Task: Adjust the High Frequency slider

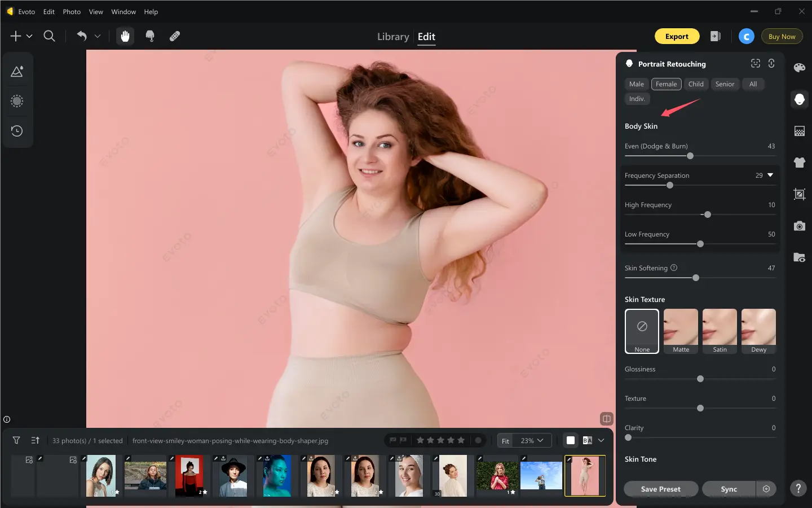Action: [x=707, y=214]
